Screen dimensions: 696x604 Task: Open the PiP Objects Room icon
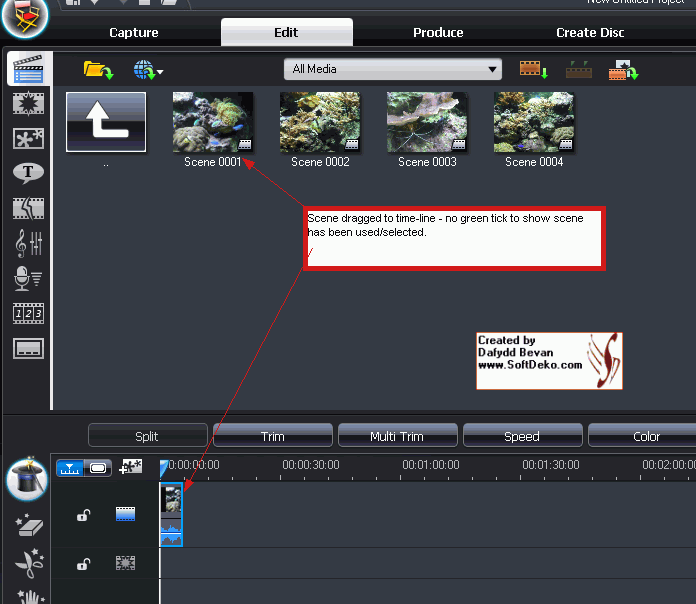tap(28, 138)
